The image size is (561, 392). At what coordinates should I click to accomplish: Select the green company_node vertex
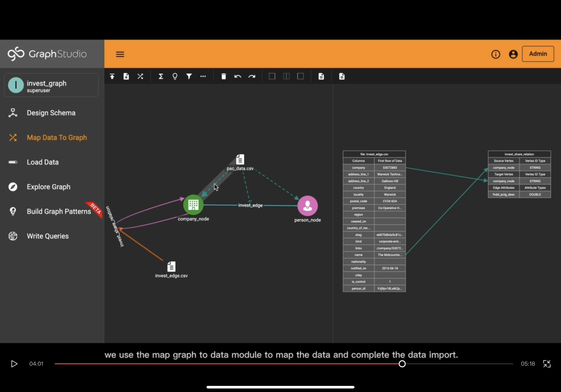(193, 205)
